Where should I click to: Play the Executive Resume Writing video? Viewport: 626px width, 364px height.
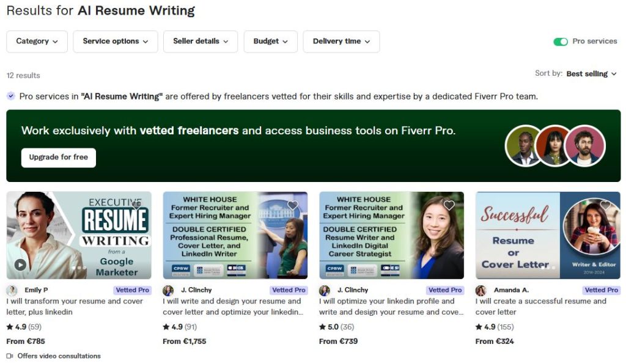(x=20, y=264)
